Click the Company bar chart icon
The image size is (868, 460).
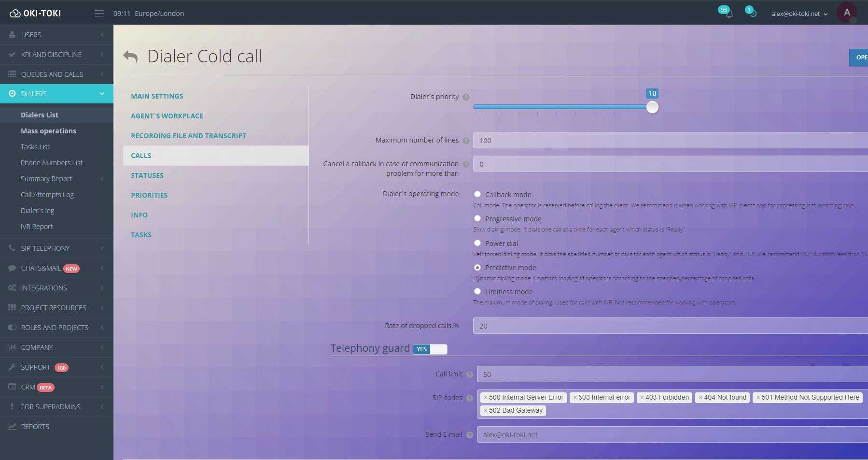12,347
